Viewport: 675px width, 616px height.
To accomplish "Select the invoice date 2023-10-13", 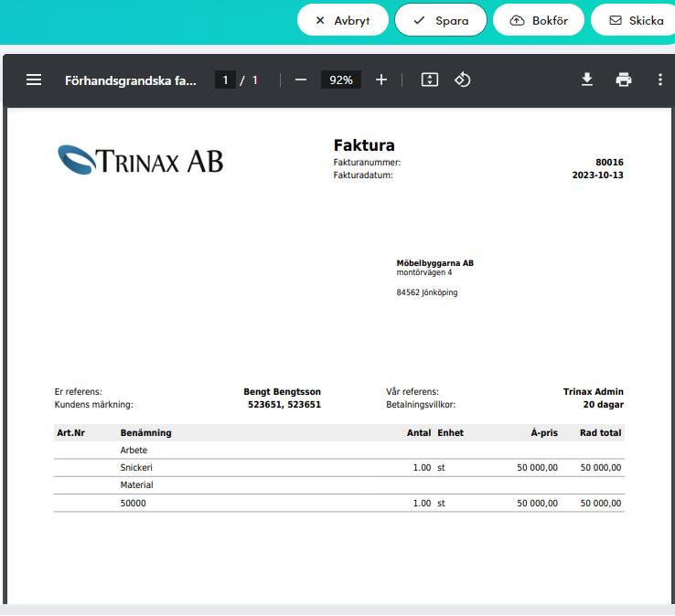I will pyautogui.click(x=597, y=175).
